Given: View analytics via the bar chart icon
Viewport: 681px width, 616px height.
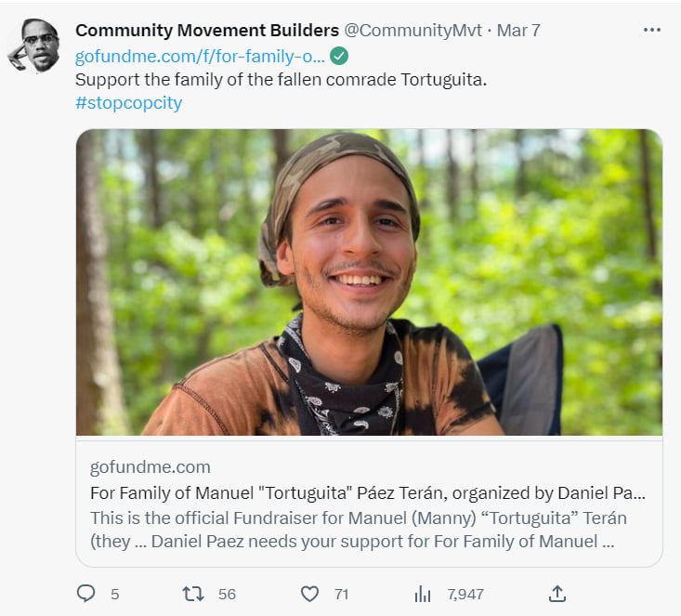Looking at the screenshot, I should click(423, 594).
